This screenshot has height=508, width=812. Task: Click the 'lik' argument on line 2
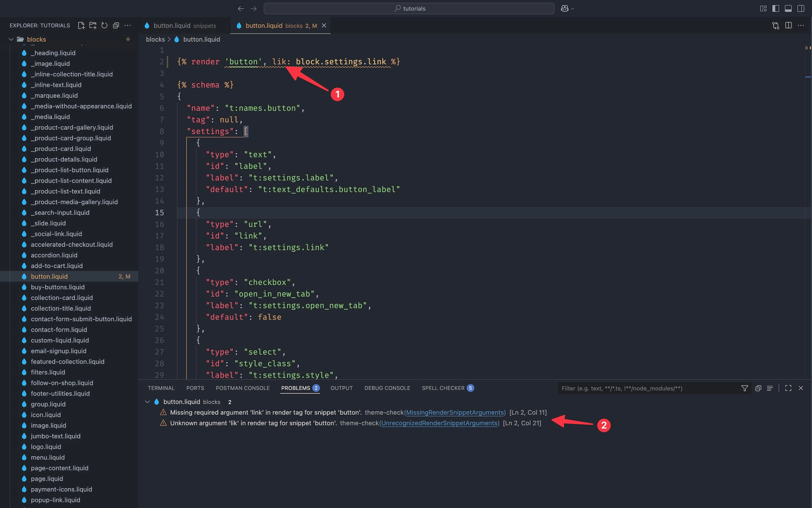pos(279,62)
